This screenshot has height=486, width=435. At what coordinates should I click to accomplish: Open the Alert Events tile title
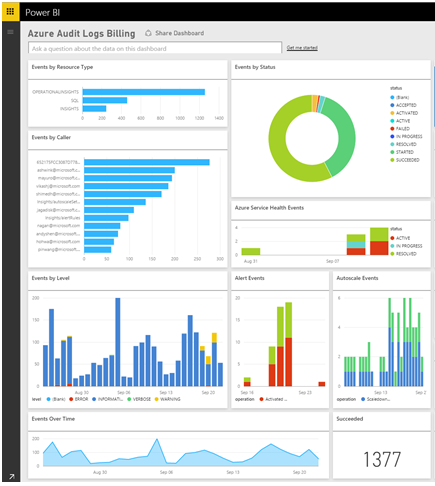pyautogui.click(x=250, y=278)
